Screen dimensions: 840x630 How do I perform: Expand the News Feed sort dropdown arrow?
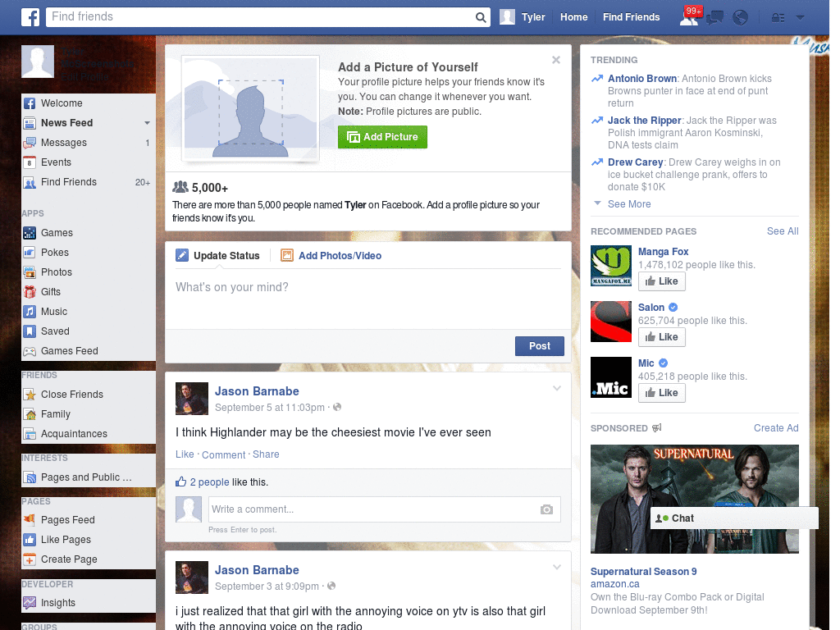click(147, 123)
